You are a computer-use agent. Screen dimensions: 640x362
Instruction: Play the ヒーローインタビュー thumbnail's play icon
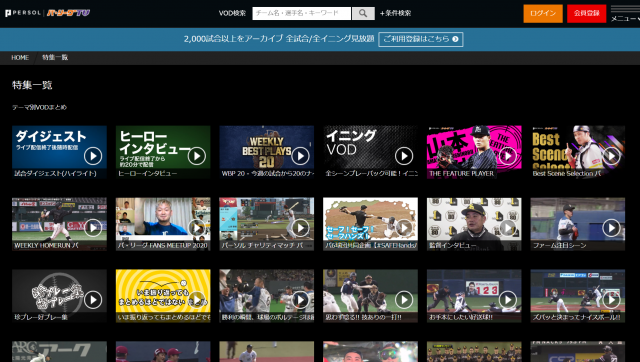197,156
